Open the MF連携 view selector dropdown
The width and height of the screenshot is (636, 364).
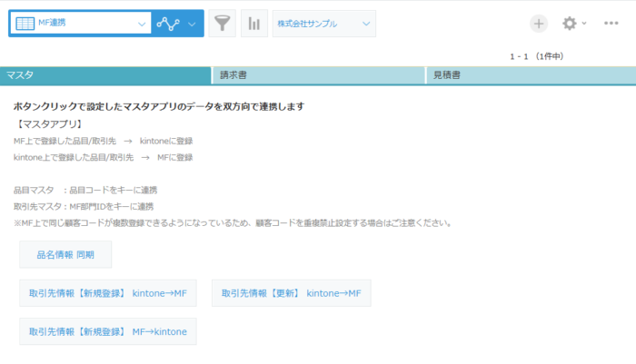(80, 23)
